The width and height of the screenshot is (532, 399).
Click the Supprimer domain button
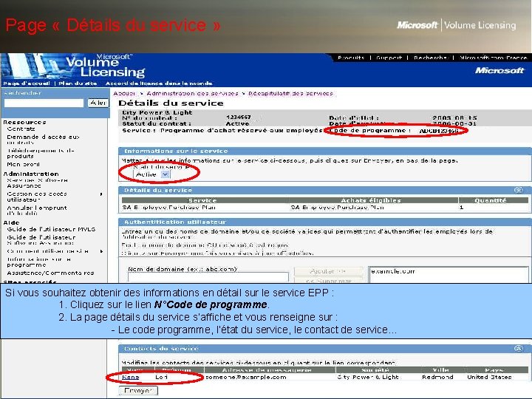click(x=328, y=280)
